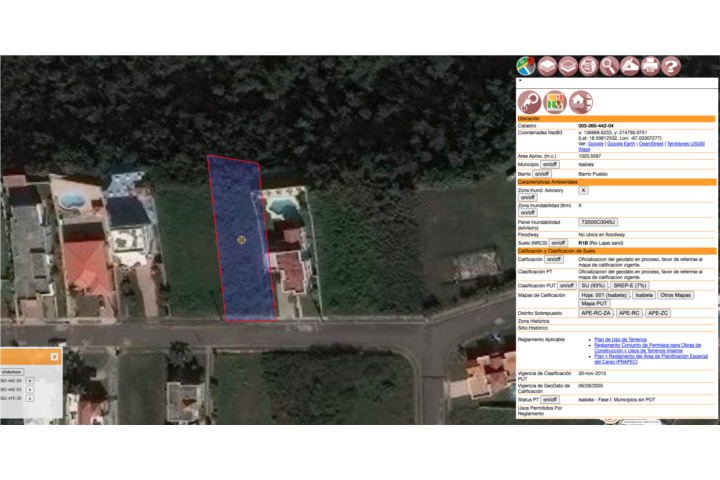The image size is (720, 480).
Task: Select the ruler measurement tool icon
Action: coord(630,67)
